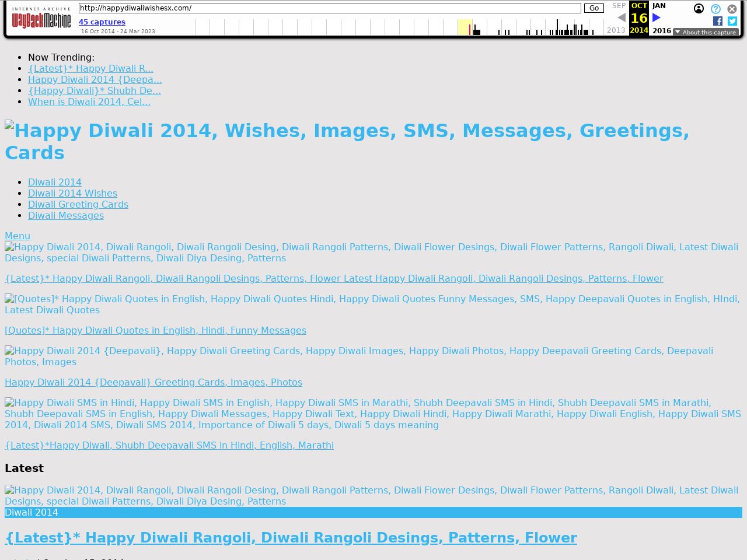Image resolution: width=747 pixels, height=560 pixels.
Task: Open the Happy Diwali Quotes article link
Action: click(x=155, y=330)
